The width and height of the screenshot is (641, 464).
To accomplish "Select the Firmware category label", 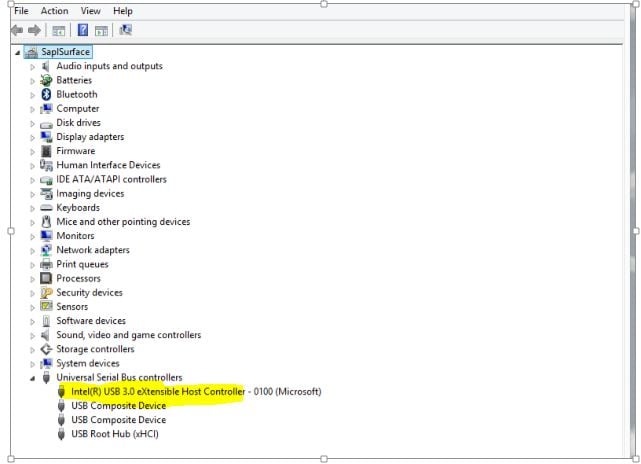I will click(76, 151).
